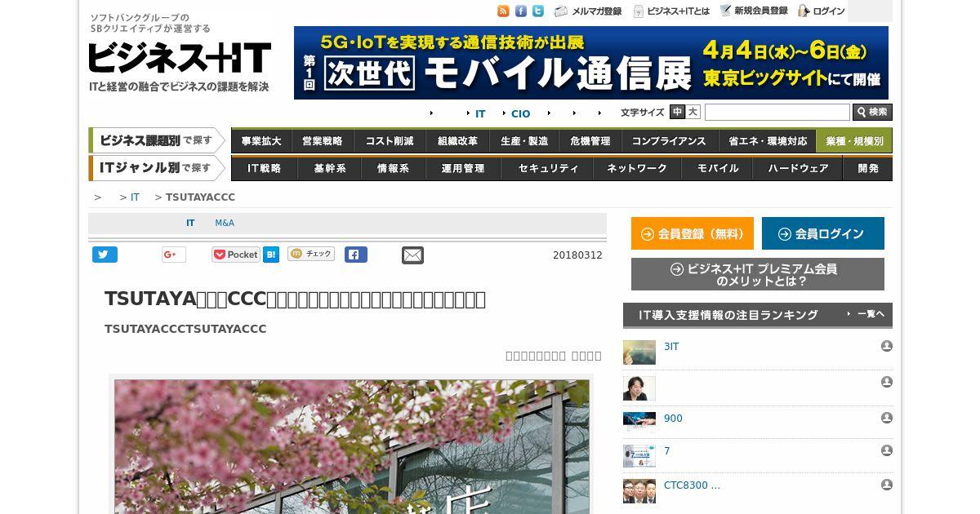Open ranking item labeled 3IT
The image size is (980, 514).
tap(671, 347)
